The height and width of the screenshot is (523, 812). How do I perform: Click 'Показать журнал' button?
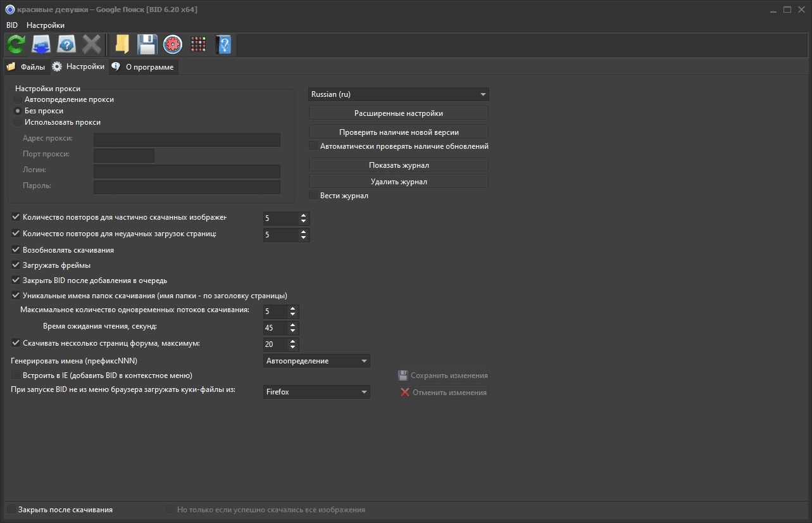pos(399,165)
